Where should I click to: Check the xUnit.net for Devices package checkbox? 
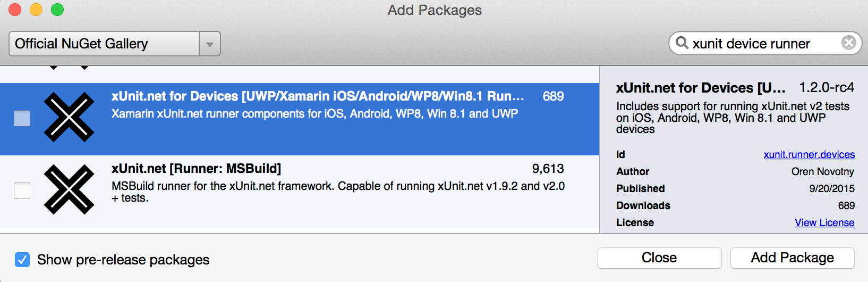click(x=22, y=118)
